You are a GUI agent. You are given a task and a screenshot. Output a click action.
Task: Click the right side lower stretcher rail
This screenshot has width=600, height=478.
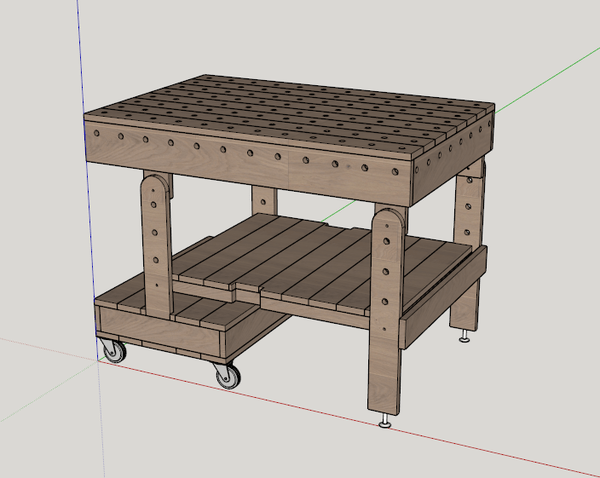[x=435, y=312]
